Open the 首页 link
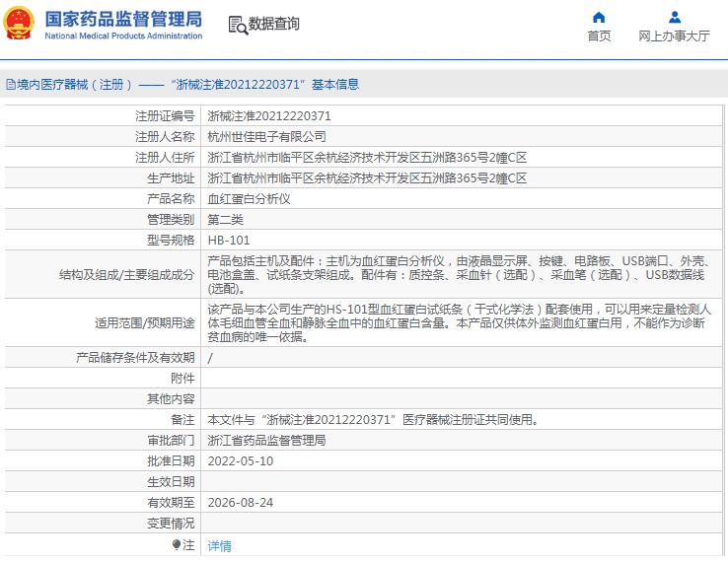 tap(599, 36)
